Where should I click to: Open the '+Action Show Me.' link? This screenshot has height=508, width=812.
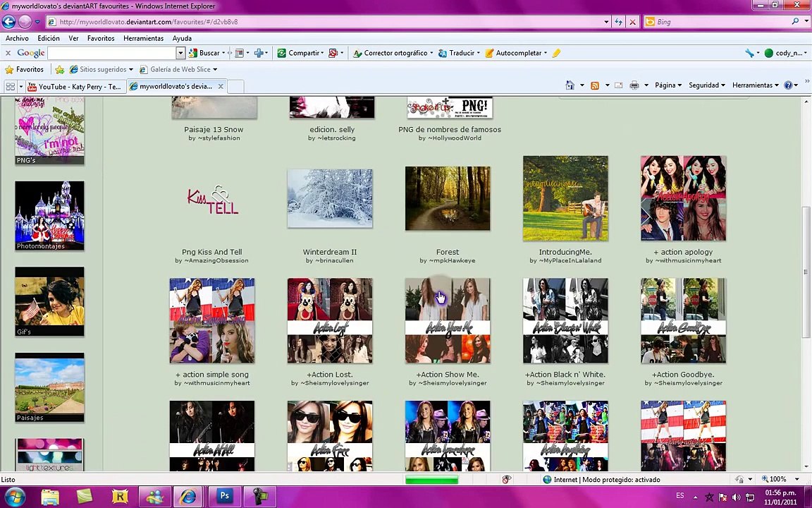point(447,375)
